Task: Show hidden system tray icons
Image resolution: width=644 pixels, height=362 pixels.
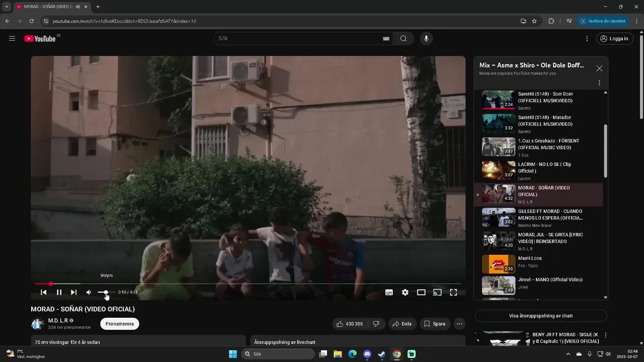Action: click(569, 353)
